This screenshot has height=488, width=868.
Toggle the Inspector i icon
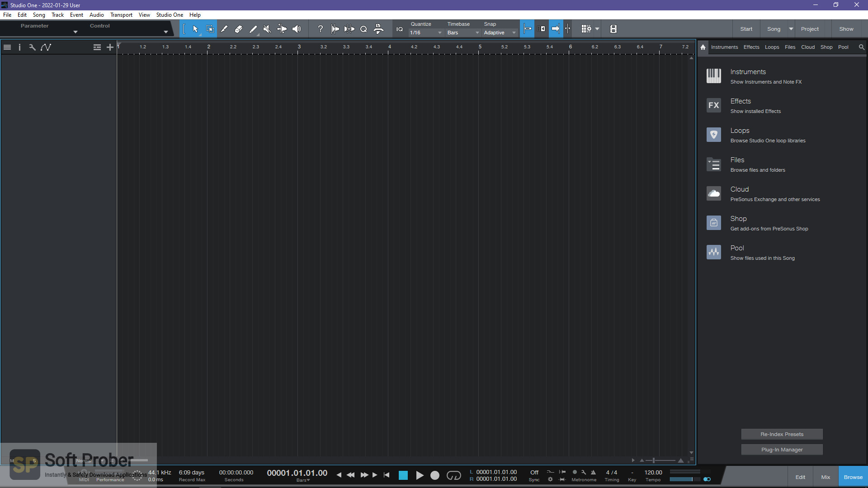tap(19, 47)
